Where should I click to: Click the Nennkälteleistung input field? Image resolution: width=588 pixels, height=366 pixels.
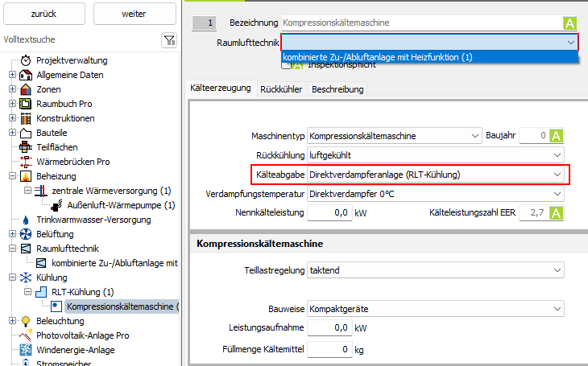tap(329, 213)
